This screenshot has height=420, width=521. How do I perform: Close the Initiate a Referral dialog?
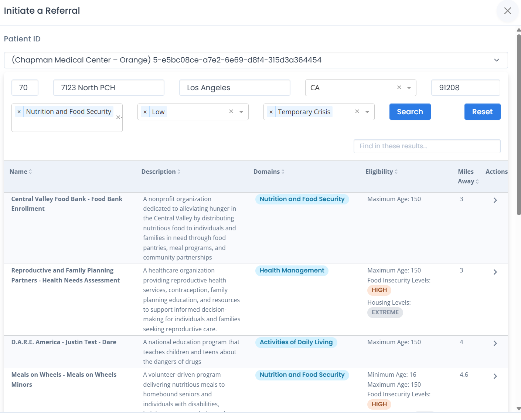[x=507, y=11]
